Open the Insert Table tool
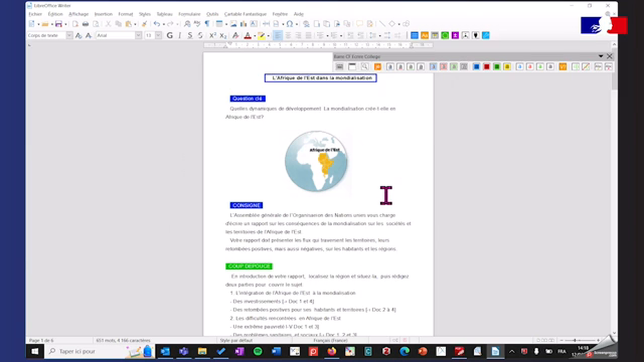This screenshot has width=644, height=362. (x=218, y=24)
